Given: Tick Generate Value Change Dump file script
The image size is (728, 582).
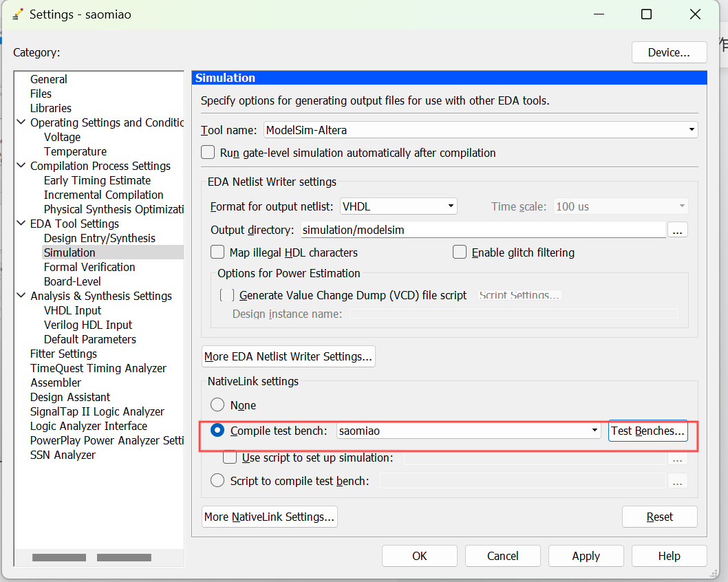Looking at the screenshot, I should (226, 295).
